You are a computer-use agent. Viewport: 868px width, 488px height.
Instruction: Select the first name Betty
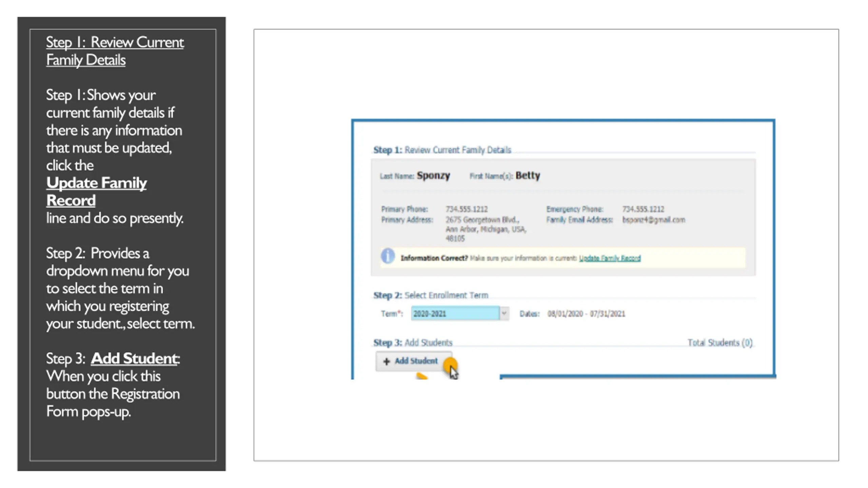pos(528,176)
